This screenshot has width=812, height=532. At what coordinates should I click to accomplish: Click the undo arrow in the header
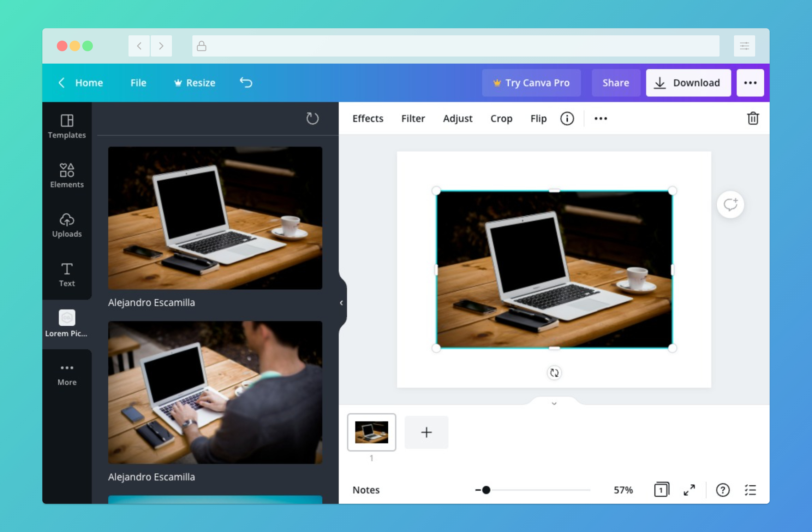point(246,82)
